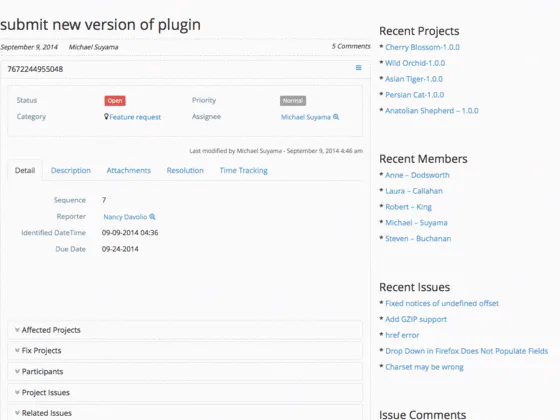Screen dimensions: 560x420
Task: Open member Anne – Dodsworth
Action: [x=417, y=175]
